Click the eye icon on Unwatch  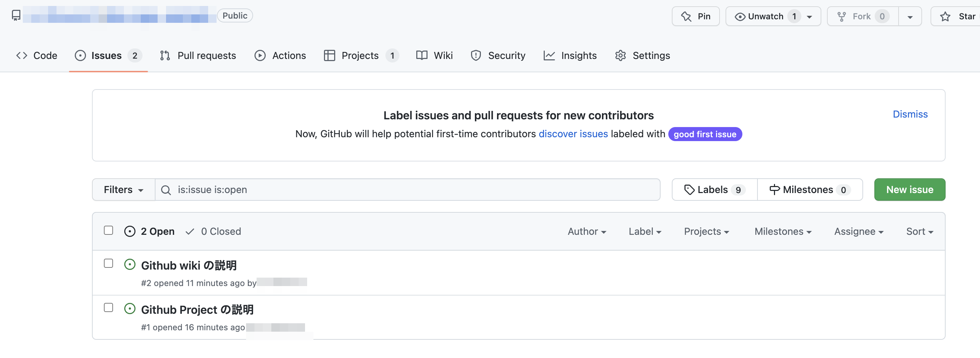(740, 16)
